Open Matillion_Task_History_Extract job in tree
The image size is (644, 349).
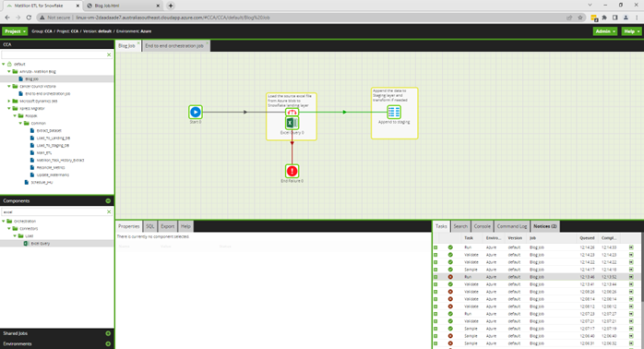(60, 161)
